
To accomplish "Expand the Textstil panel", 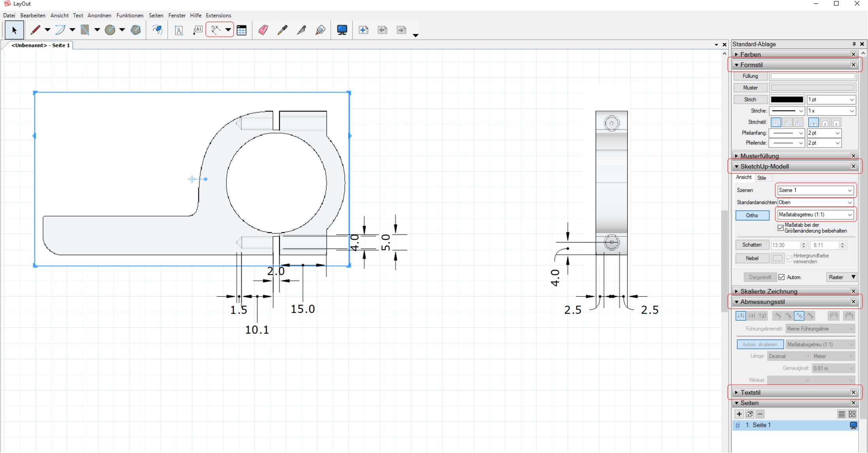I will click(x=750, y=393).
